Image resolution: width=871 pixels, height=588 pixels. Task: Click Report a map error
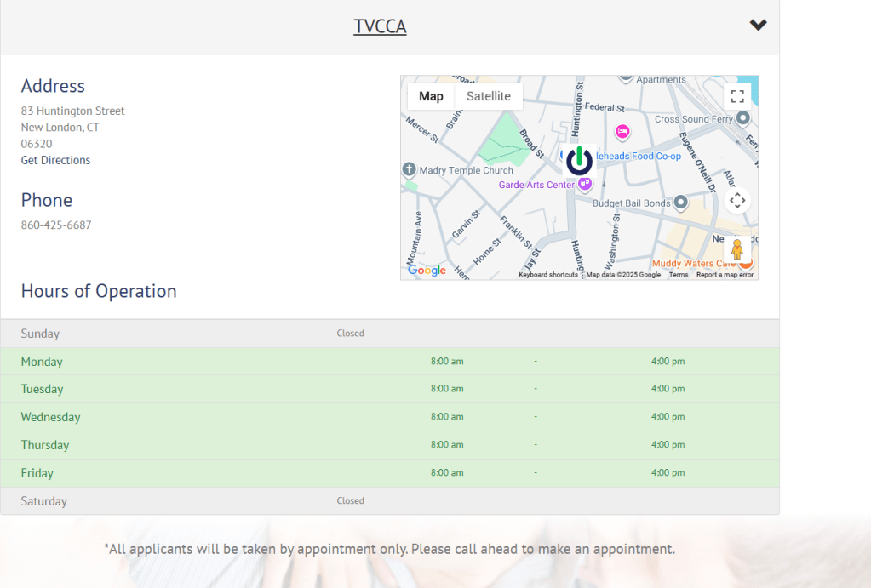pyautogui.click(x=725, y=275)
